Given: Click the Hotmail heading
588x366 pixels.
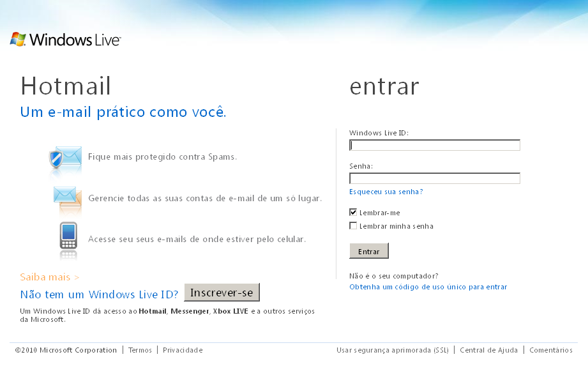Looking at the screenshot, I should (x=66, y=86).
